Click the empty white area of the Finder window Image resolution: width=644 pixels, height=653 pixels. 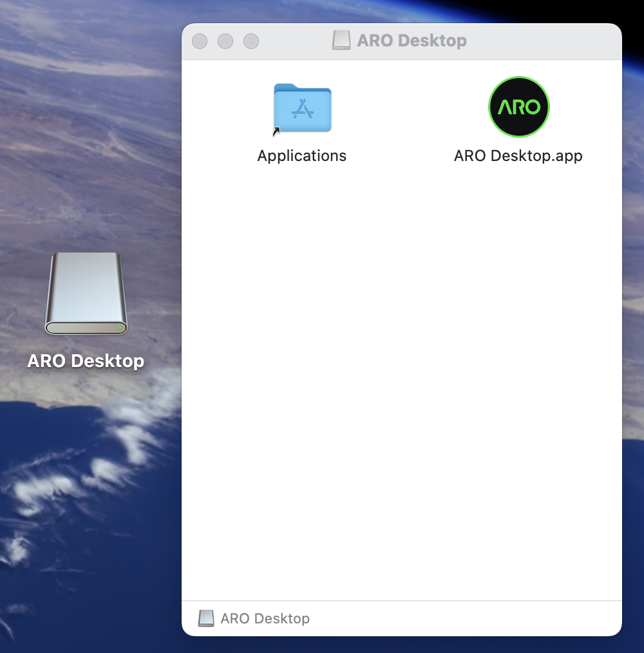point(399,386)
